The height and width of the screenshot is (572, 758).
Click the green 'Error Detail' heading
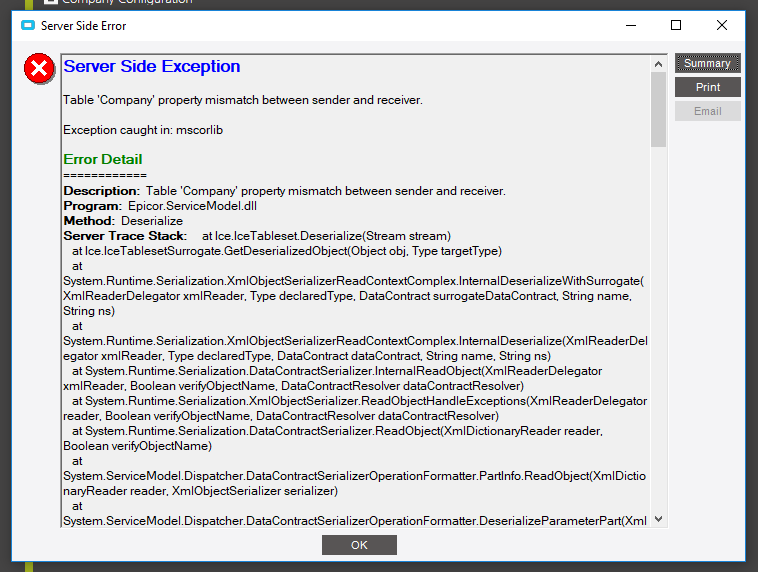coord(102,159)
